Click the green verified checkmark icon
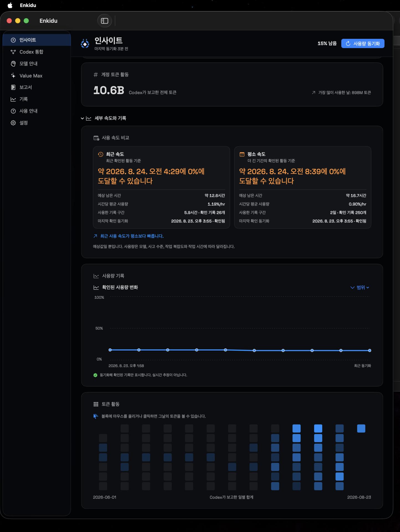Screen dimensions: 400x532 tap(95, 375)
